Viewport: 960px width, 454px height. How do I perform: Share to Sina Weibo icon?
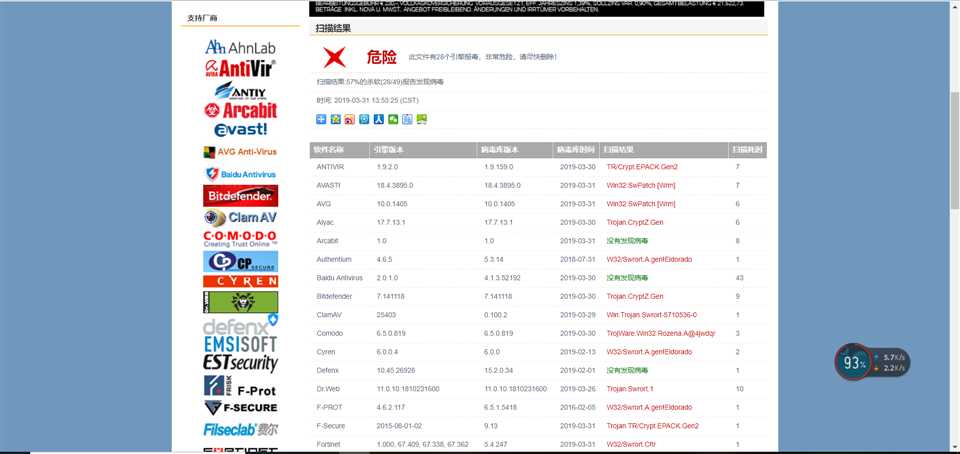pos(350,119)
